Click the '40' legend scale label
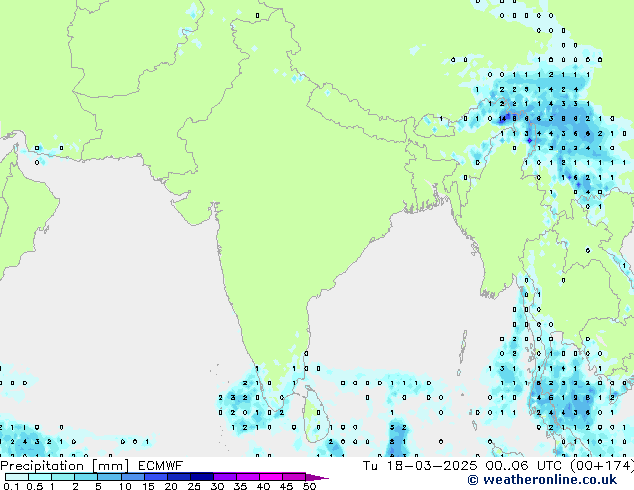This screenshot has height=490, width=634. pyautogui.click(x=263, y=486)
